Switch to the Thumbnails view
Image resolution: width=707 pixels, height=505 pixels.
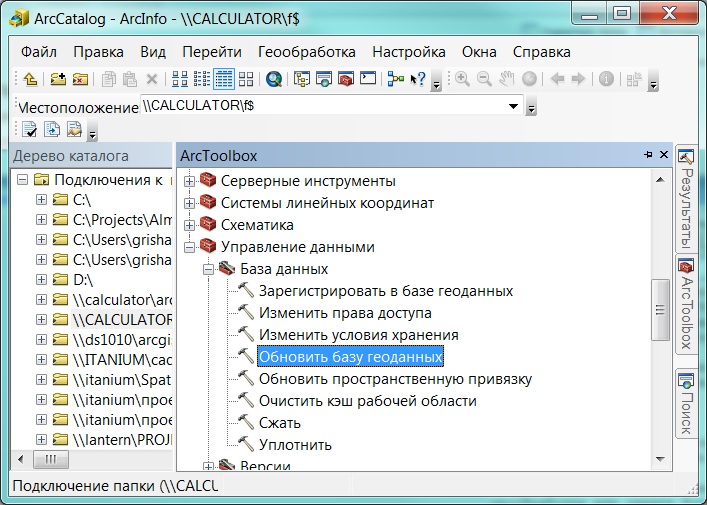tap(246, 79)
